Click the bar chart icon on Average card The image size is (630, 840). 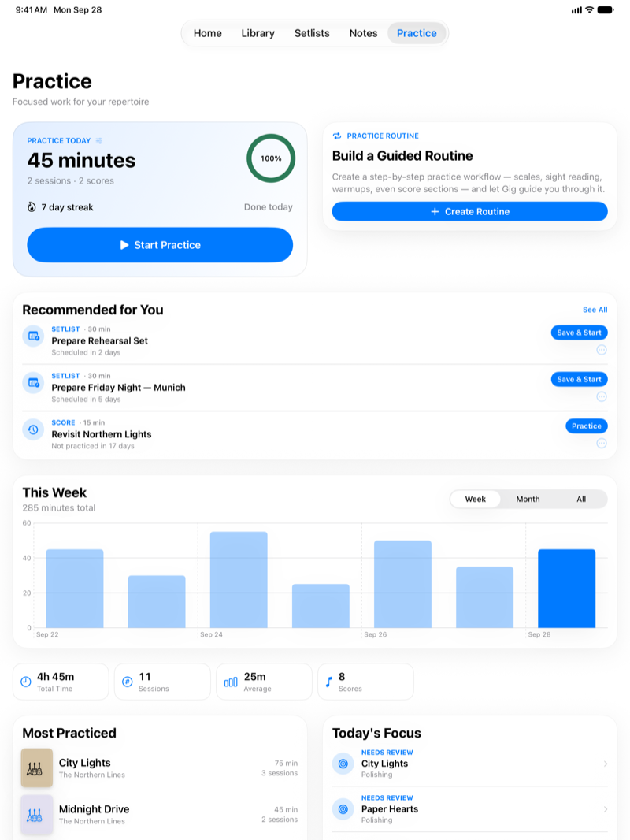(231, 682)
